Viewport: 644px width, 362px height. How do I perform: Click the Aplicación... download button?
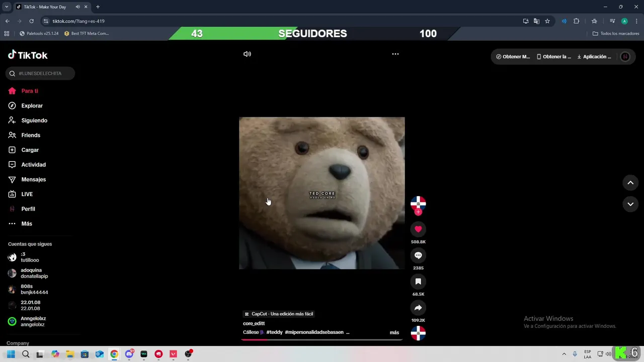point(594,57)
